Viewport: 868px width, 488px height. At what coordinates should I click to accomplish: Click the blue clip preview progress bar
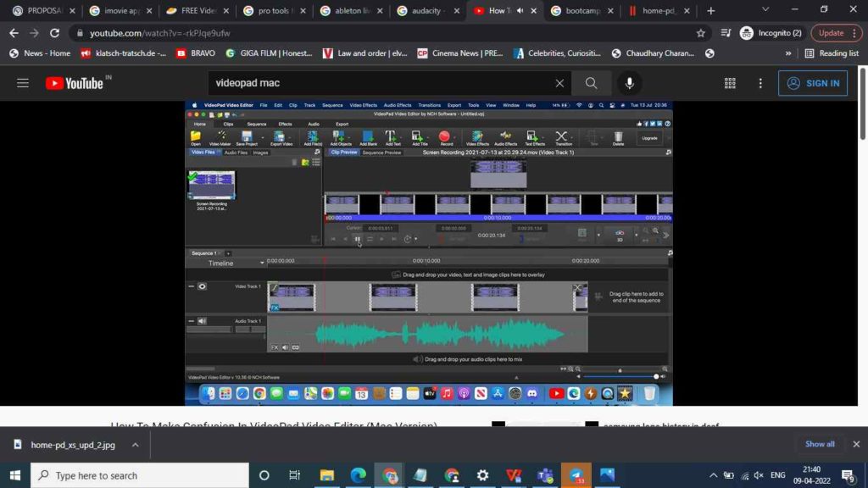[498, 218]
